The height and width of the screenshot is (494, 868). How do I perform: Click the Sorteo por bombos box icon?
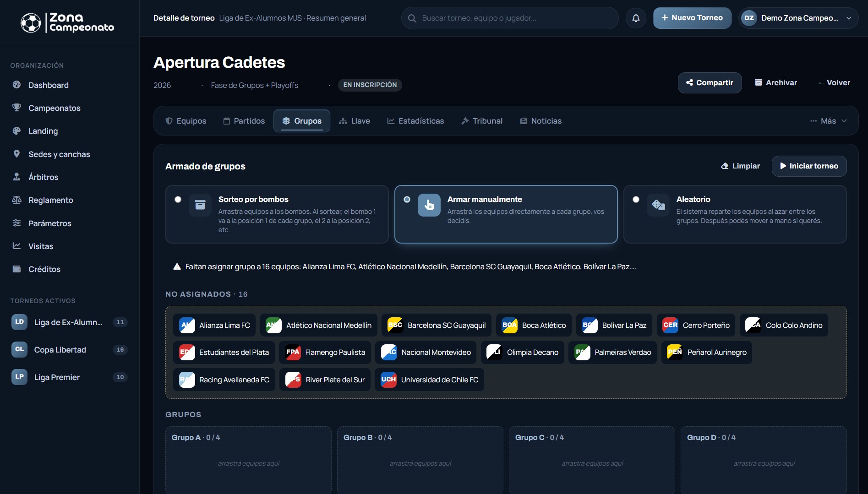(x=200, y=205)
